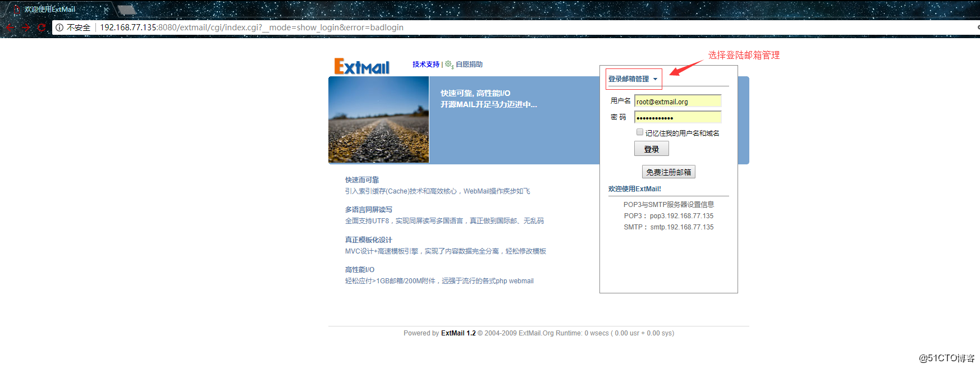Click the browser back arrow
The width and height of the screenshot is (980, 368).
click(10, 27)
